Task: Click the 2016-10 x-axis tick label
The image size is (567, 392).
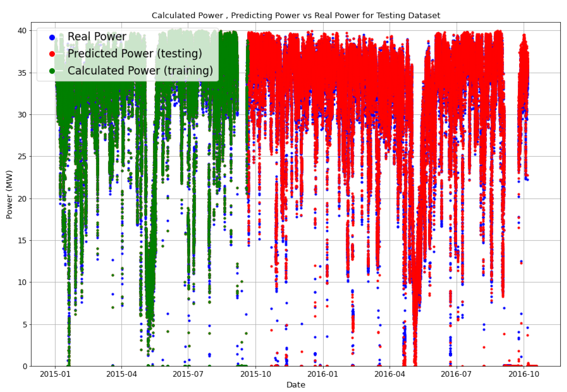Action: tap(524, 374)
